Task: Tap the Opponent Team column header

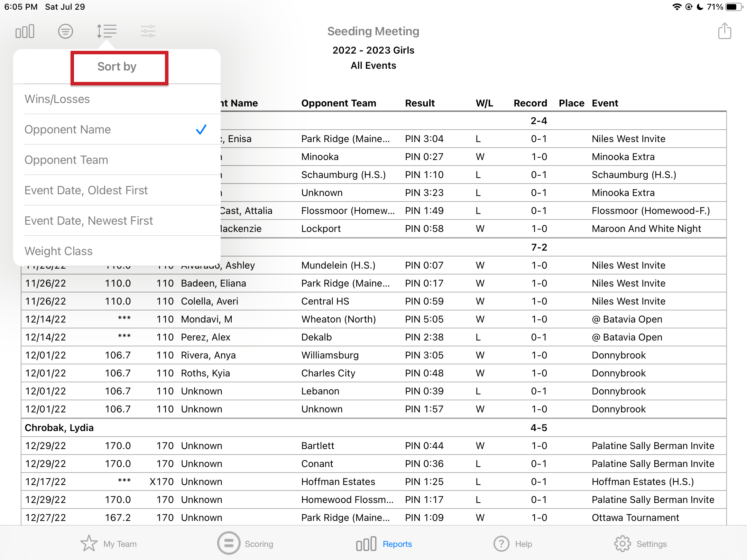Action: point(339,103)
